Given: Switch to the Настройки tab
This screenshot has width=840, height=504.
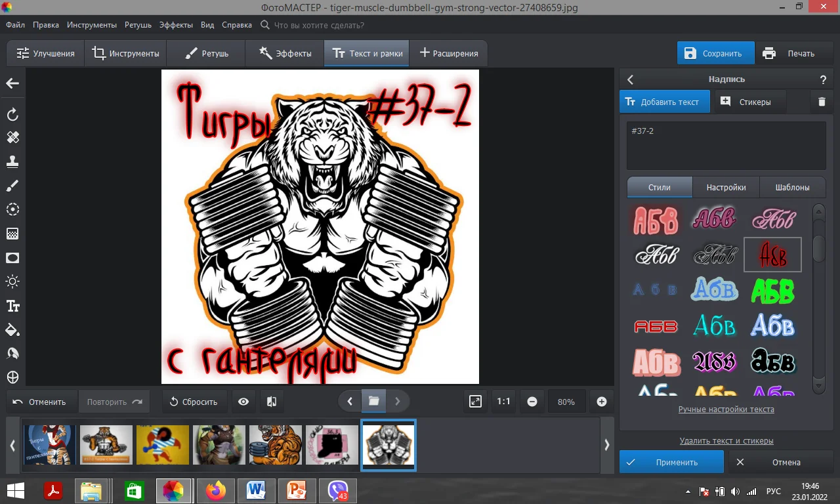Looking at the screenshot, I should pos(726,187).
